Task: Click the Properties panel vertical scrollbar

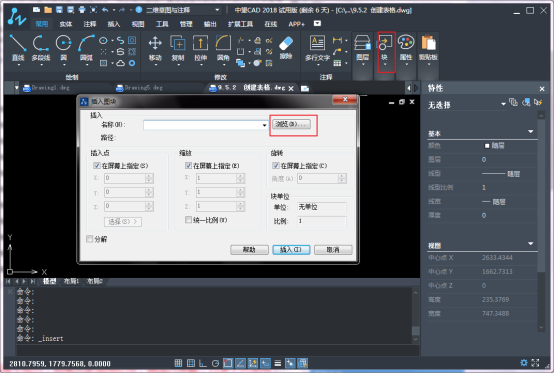Action: 541,222
